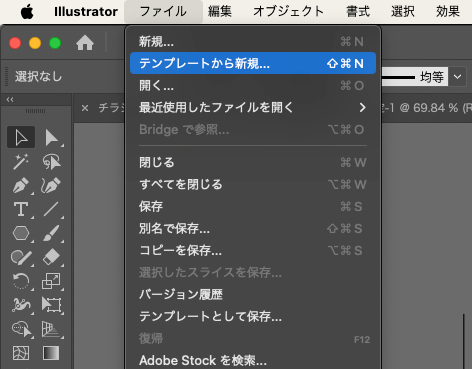Select the Direct Selection tool
This screenshot has width=472, height=369.
pyautogui.click(x=52, y=137)
